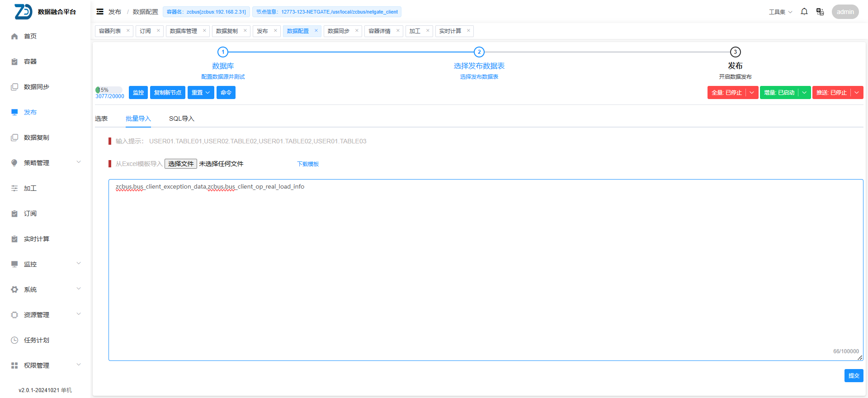Click the language translation icon
The height and width of the screenshot is (398, 868).
pyautogui.click(x=820, y=12)
